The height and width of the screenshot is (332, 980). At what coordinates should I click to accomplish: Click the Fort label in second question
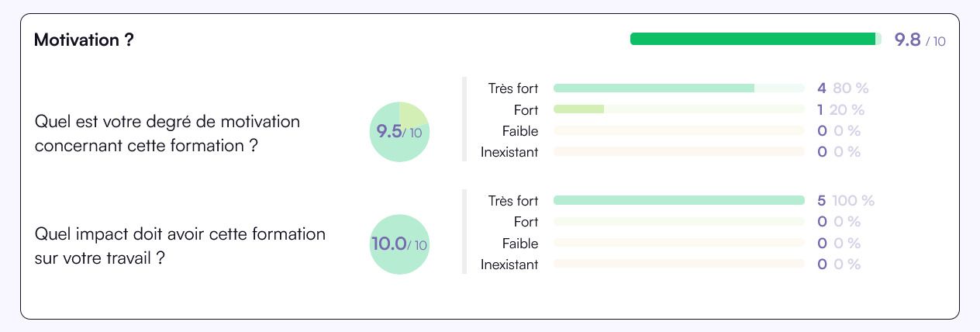click(x=526, y=222)
